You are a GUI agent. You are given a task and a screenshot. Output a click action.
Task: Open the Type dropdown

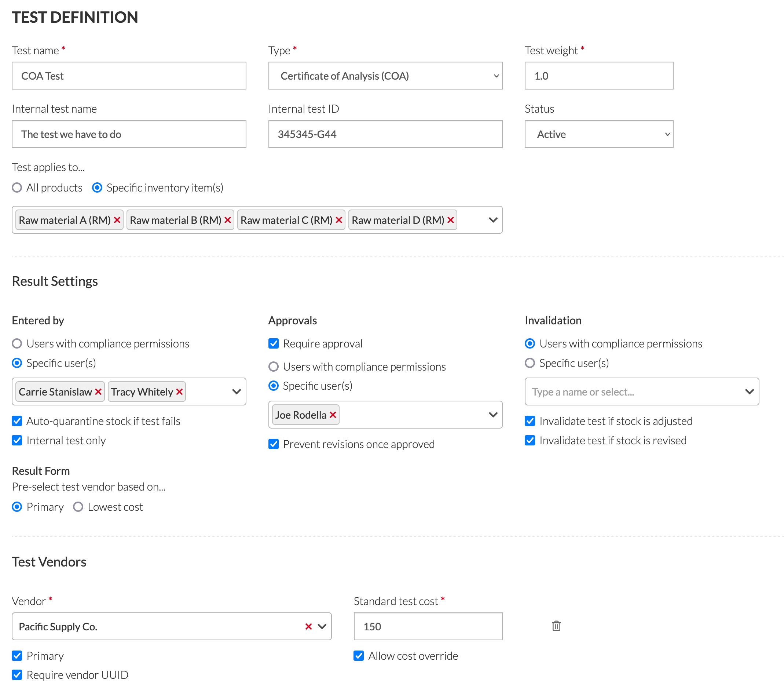click(385, 76)
